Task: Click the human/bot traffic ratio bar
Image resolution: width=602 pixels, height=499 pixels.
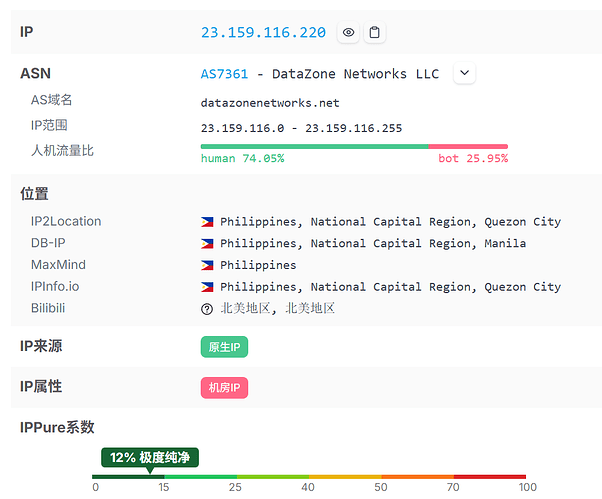Action: click(354, 146)
